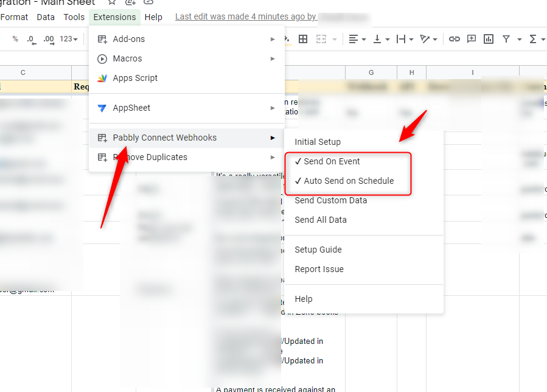Increase decimal places
Screen dimensions: 547x392
click(49, 40)
